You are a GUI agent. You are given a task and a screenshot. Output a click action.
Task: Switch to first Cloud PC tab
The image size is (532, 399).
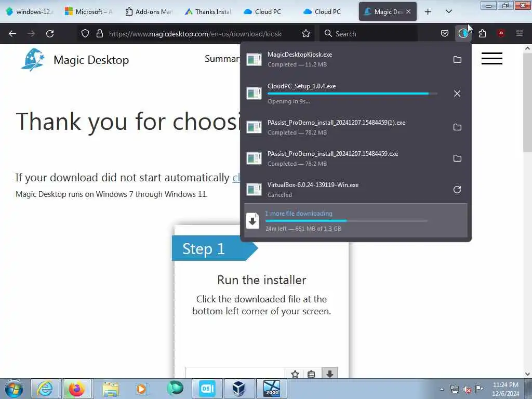tap(262, 11)
